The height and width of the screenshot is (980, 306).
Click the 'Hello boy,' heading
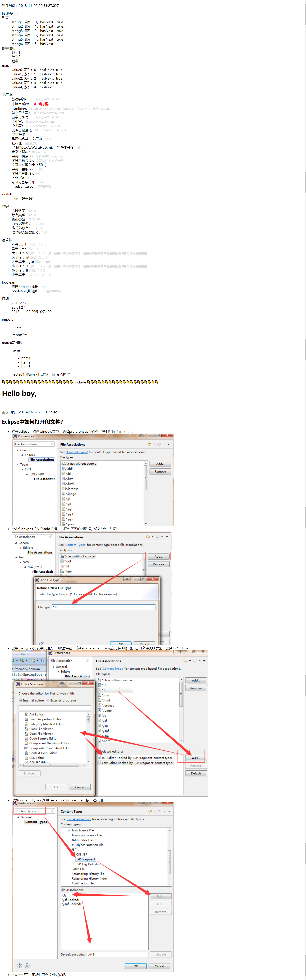coord(19,393)
